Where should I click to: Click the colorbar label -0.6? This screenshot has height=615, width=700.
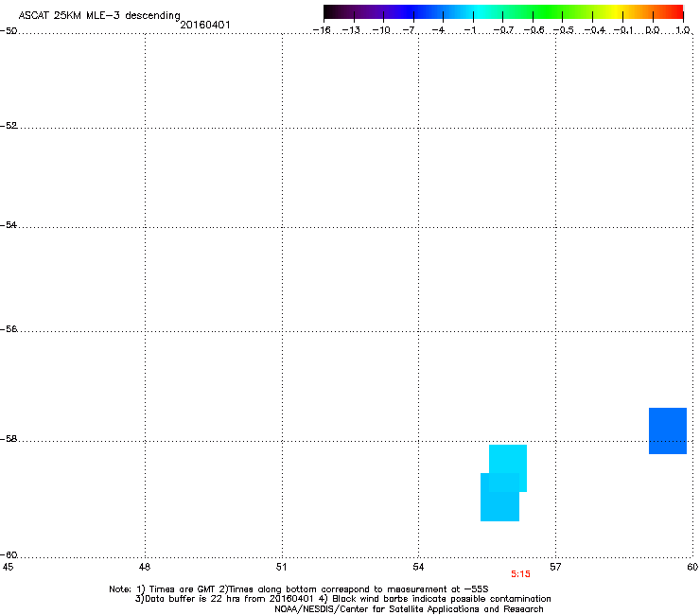(534, 30)
